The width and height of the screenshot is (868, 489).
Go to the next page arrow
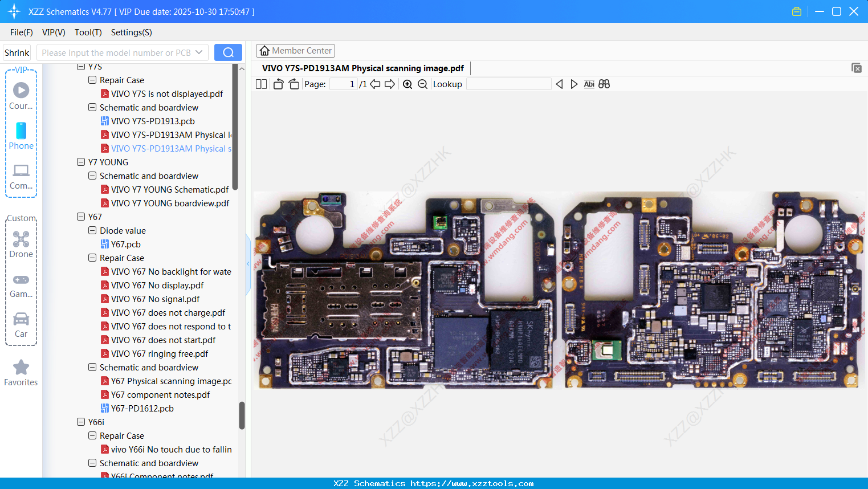click(x=390, y=84)
